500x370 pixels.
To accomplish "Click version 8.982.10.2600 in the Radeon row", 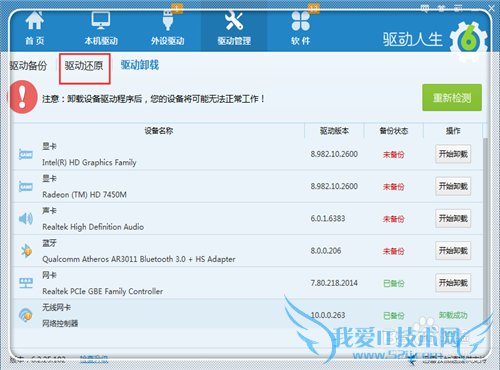I will pyautogui.click(x=334, y=186).
